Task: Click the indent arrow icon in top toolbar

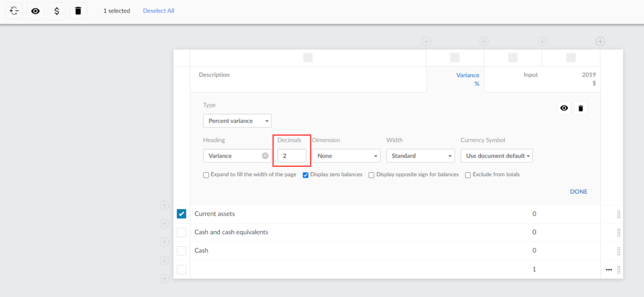Action: click(x=14, y=11)
